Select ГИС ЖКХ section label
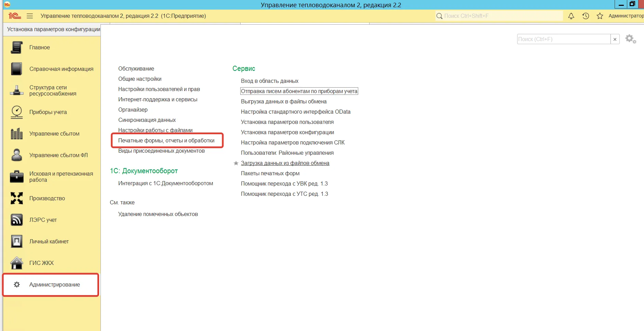The height and width of the screenshot is (331, 644). [41, 263]
